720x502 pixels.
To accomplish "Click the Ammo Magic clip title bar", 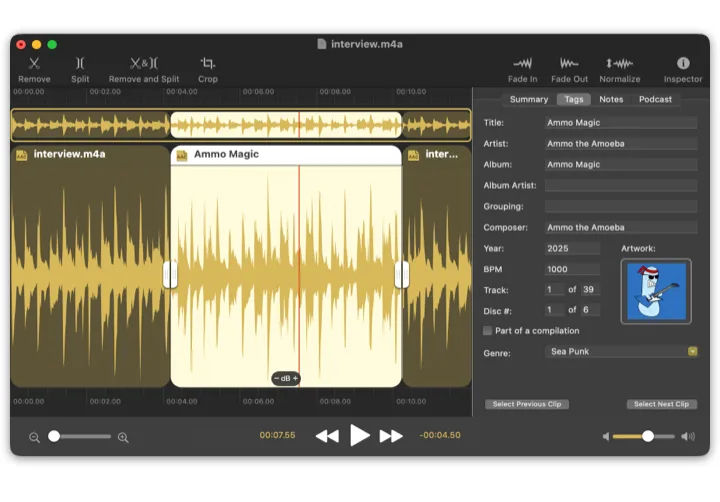I will point(286,155).
